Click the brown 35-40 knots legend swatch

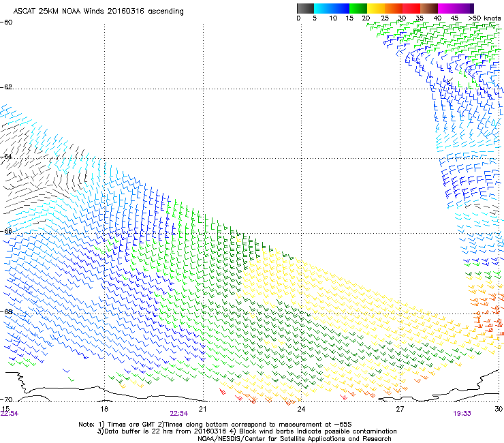[429, 8]
